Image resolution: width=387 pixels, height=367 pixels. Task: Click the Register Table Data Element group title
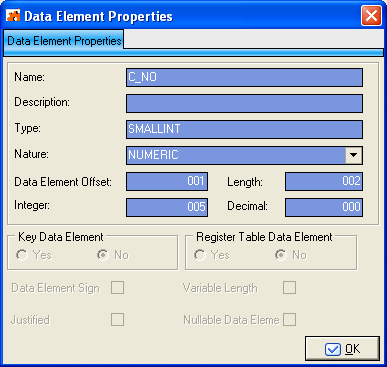tap(264, 237)
